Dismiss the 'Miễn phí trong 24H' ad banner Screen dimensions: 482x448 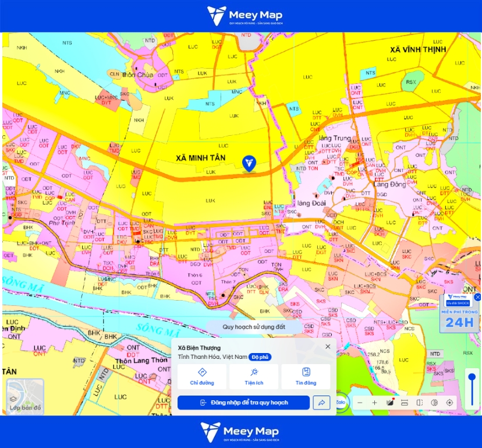click(x=477, y=297)
